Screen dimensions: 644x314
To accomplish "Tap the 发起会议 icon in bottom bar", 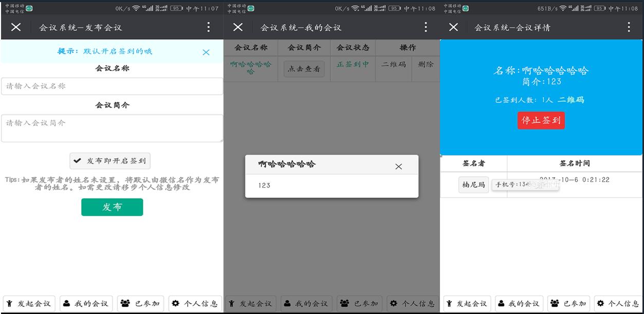I will click(9, 303).
